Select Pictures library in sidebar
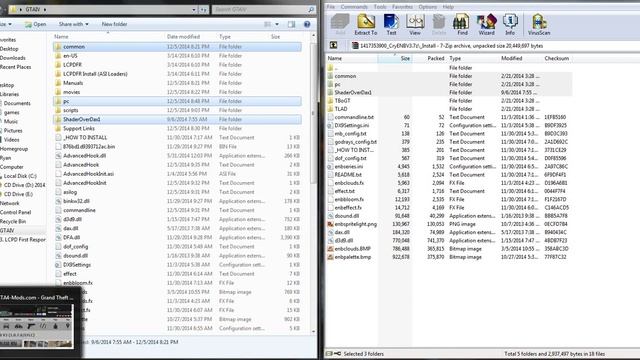This screenshot has width=640, height=360. tap(13, 131)
